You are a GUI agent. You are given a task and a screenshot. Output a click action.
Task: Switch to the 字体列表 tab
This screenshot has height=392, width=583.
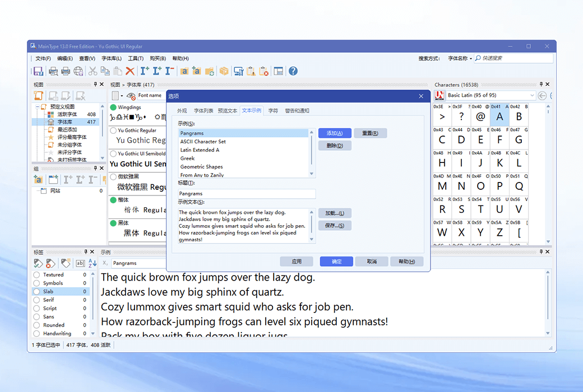(203, 111)
